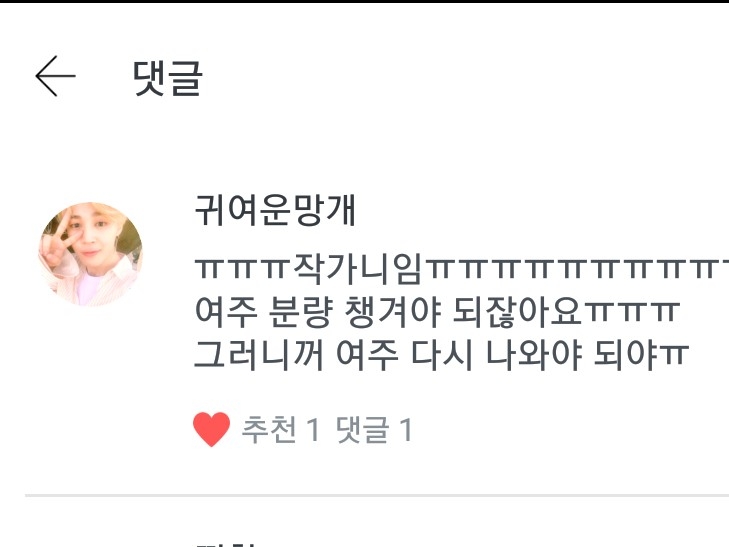
Task: Tap the number after gray 댓글 reply label
Action: pos(406,429)
